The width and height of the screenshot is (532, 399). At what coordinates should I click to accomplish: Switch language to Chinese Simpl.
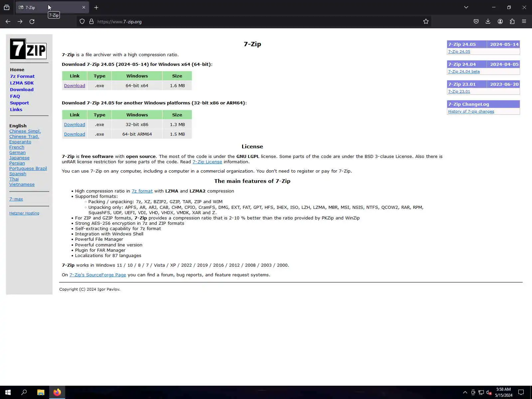(25, 131)
